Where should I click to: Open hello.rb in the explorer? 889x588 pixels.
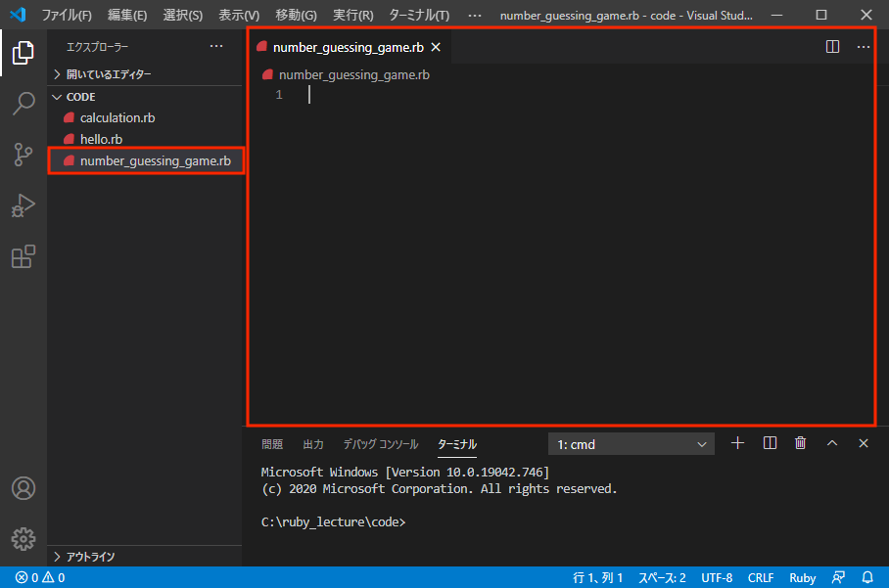coord(145,139)
